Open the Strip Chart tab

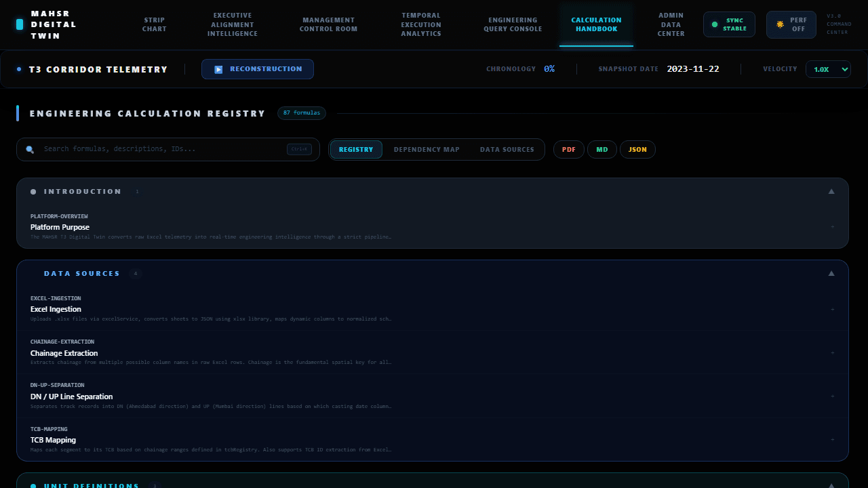click(155, 24)
